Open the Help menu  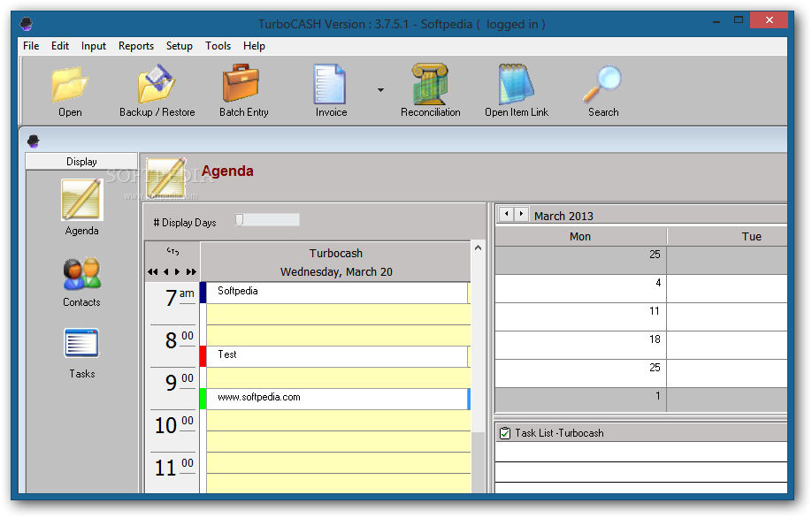[x=254, y=46]
